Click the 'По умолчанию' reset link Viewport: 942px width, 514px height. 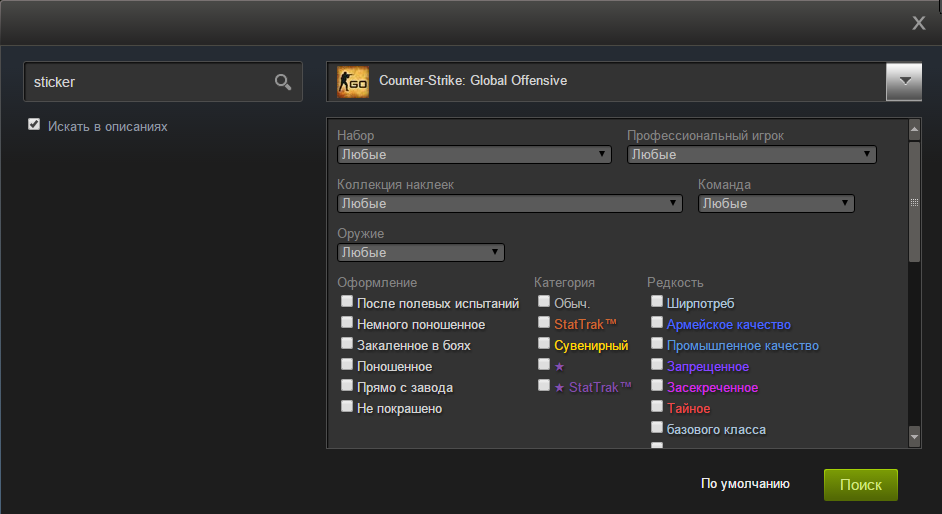[745, 484]
